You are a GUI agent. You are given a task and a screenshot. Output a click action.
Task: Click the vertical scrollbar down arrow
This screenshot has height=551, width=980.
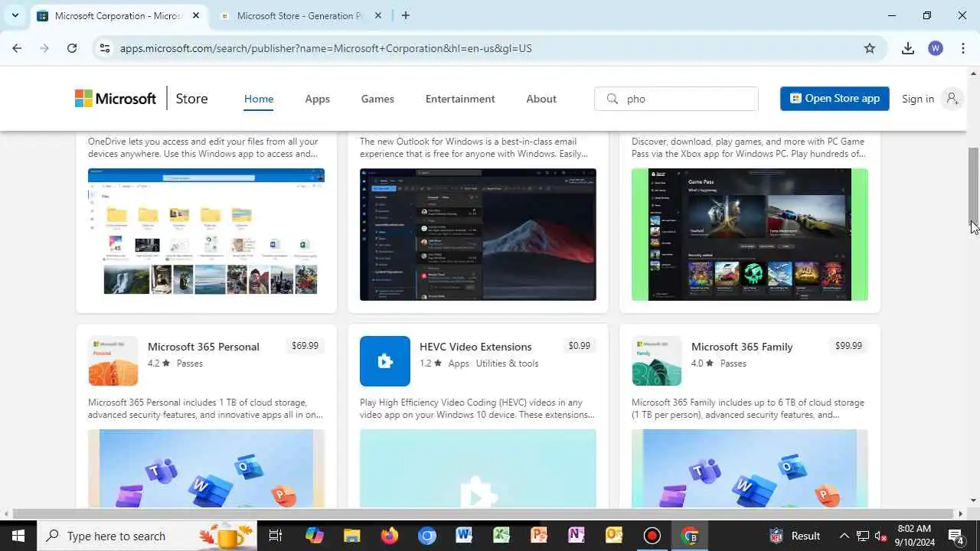(974, 500)
